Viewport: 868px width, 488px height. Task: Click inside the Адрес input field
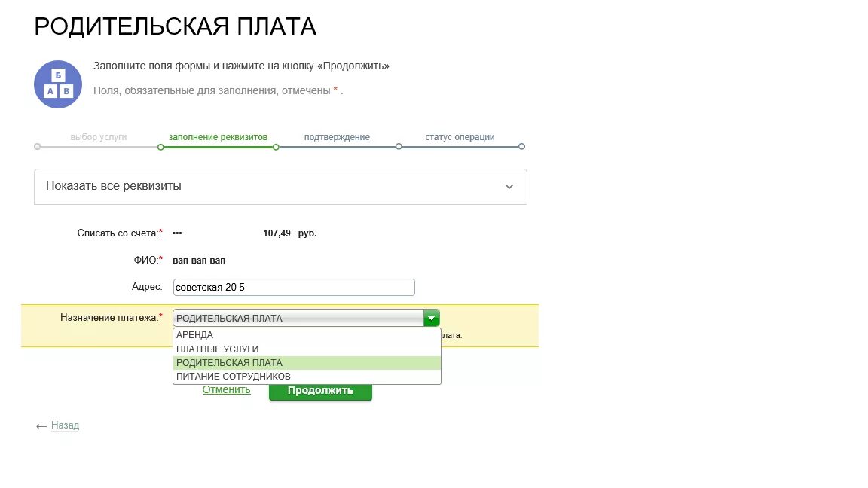coord(293,287)
